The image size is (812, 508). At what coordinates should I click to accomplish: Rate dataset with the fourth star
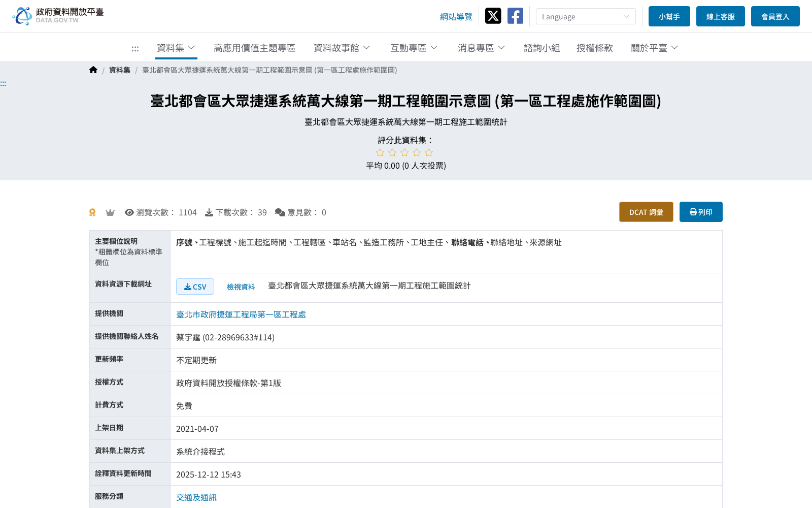pyautogui.click(x=417, y=152)
